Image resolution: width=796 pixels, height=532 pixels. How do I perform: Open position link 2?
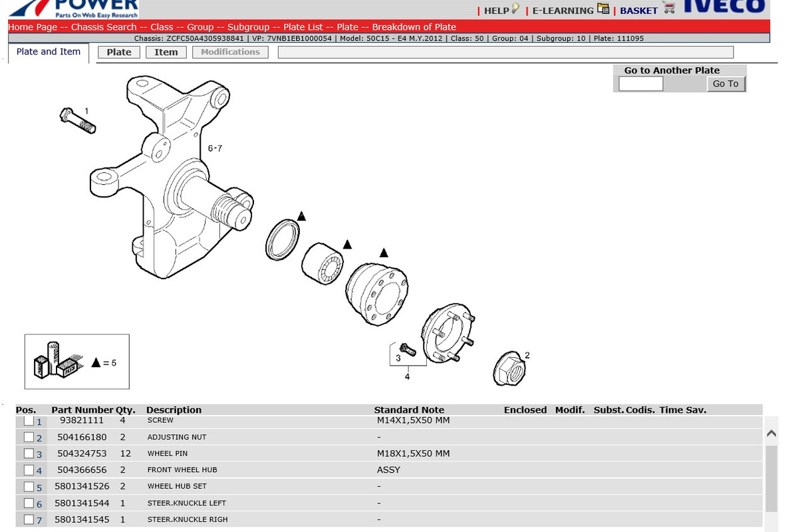(x=39, y=438)
